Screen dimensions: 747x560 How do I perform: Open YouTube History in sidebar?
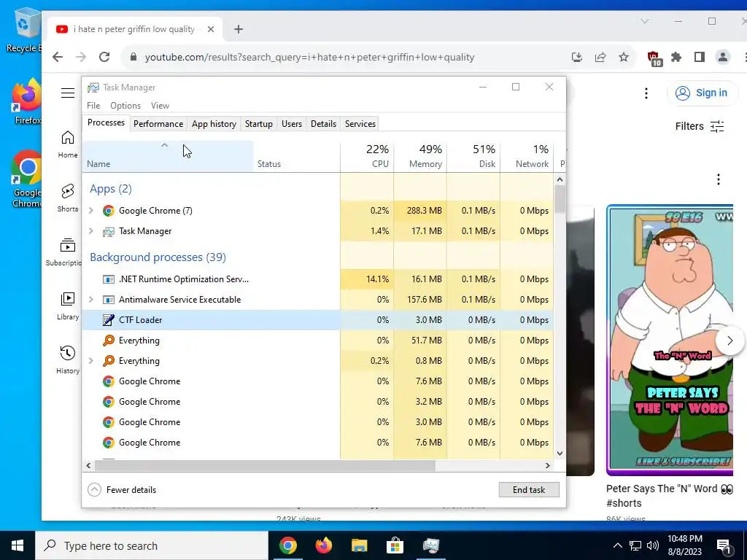pos(68,360)
